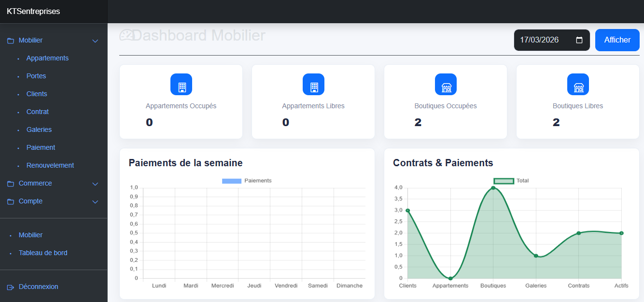Screen dimensions: 644x302
Task: Open the Galeries sidebar item
Action: pos(39,129)
